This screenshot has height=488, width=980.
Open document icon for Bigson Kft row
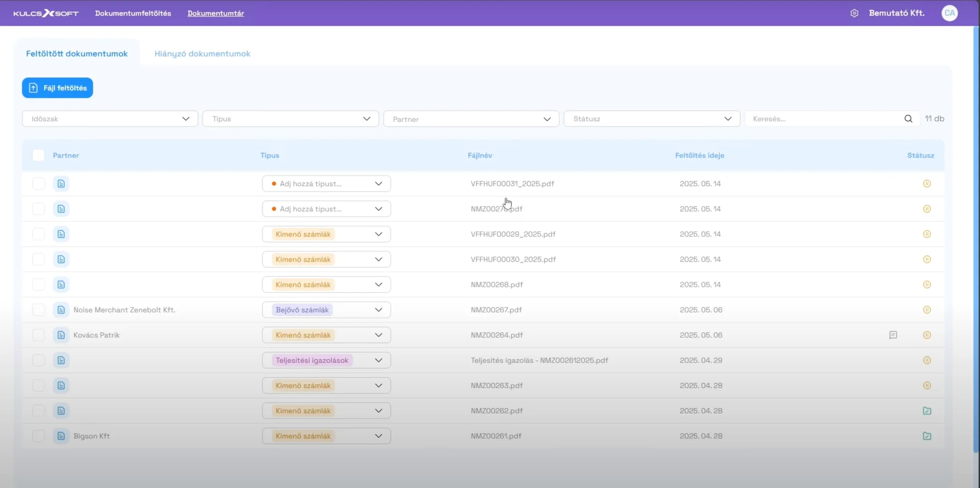61,436
